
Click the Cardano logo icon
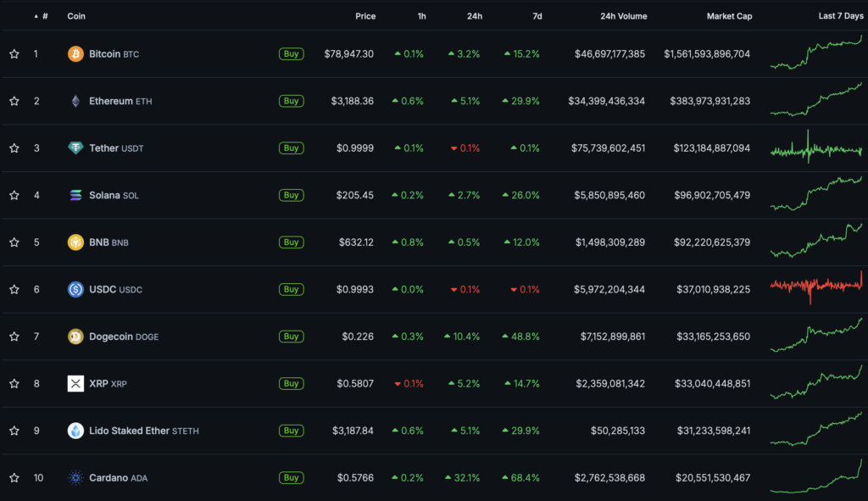click(75, 478)
